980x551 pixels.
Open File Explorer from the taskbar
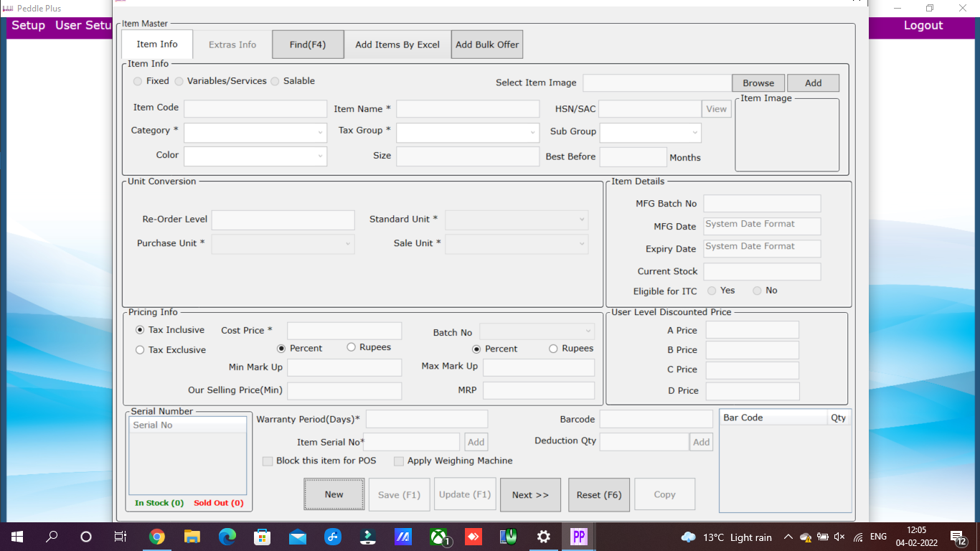click(x=192, y=537)
